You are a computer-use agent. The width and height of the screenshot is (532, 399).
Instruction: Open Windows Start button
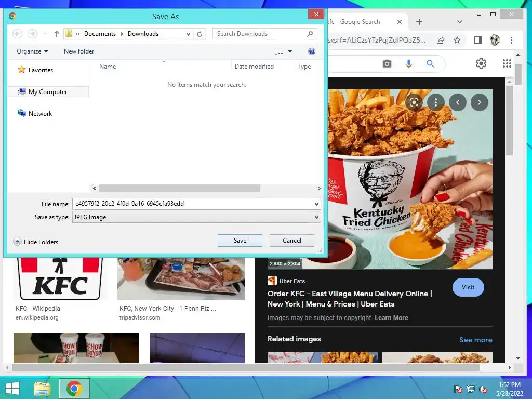pos(12,389)
